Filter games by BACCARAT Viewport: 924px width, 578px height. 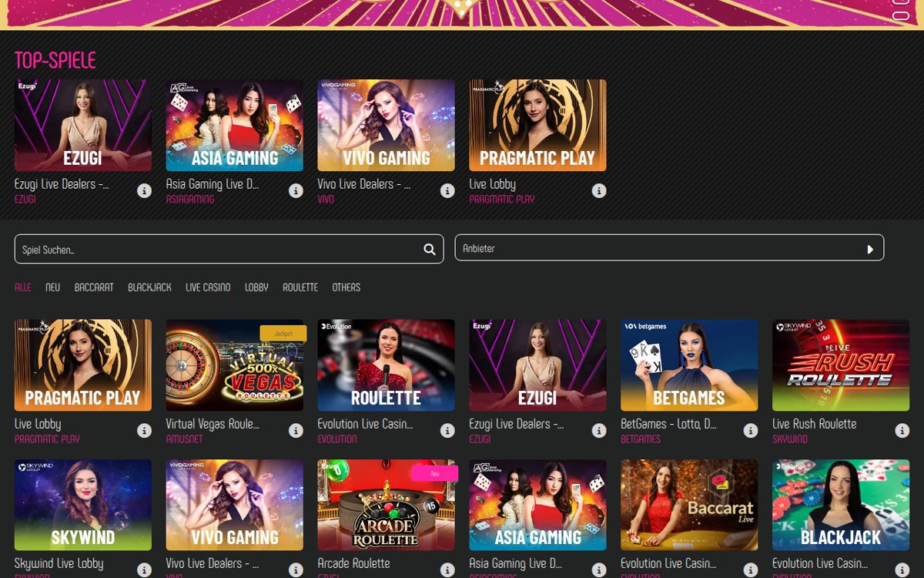(x=94, y=287)
